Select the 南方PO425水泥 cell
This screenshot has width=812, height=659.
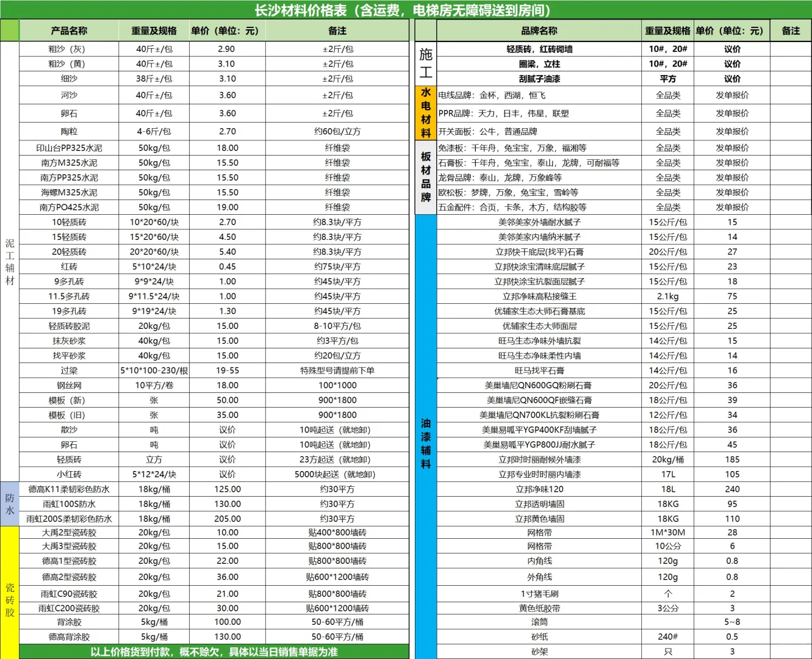69,207
